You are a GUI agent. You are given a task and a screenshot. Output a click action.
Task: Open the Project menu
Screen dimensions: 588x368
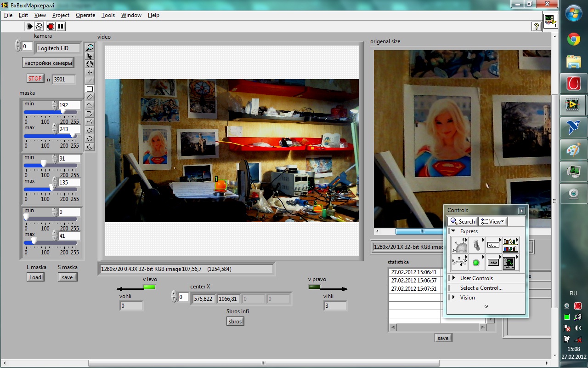click(61, 15)
